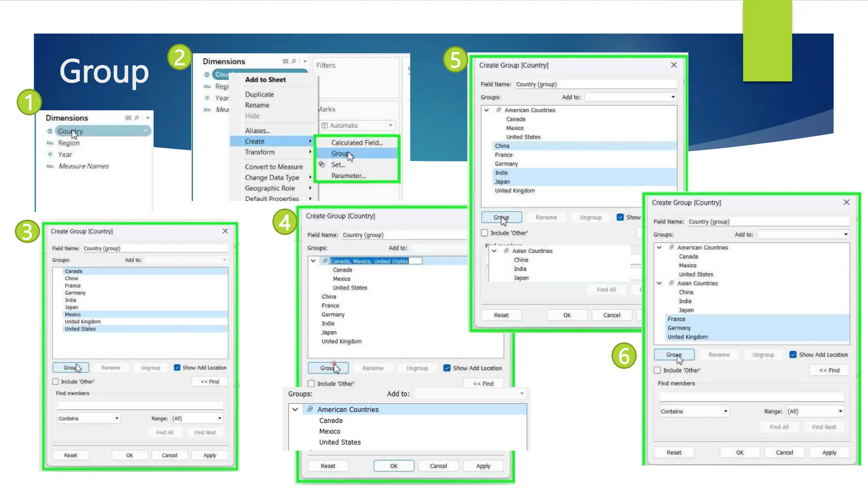Select Convert to Measure in context menu
This screenshot has height=488, width=868.
pos(273,167)
